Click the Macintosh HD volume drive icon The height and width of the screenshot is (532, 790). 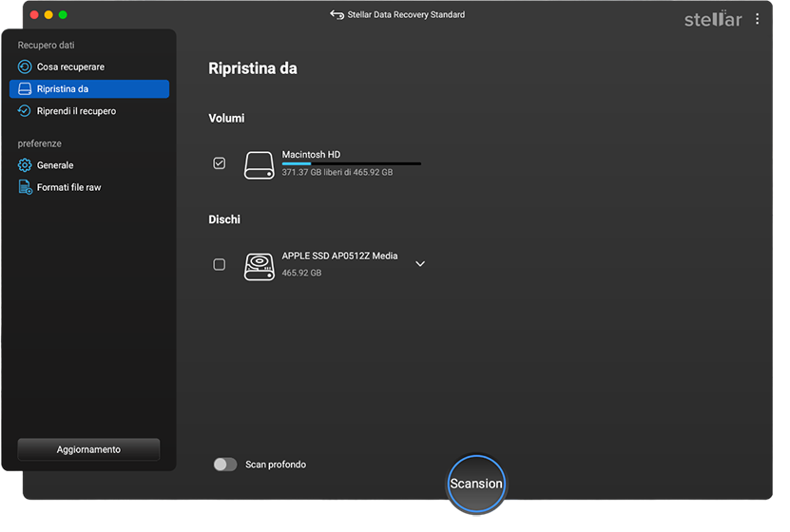pos(259,164)
